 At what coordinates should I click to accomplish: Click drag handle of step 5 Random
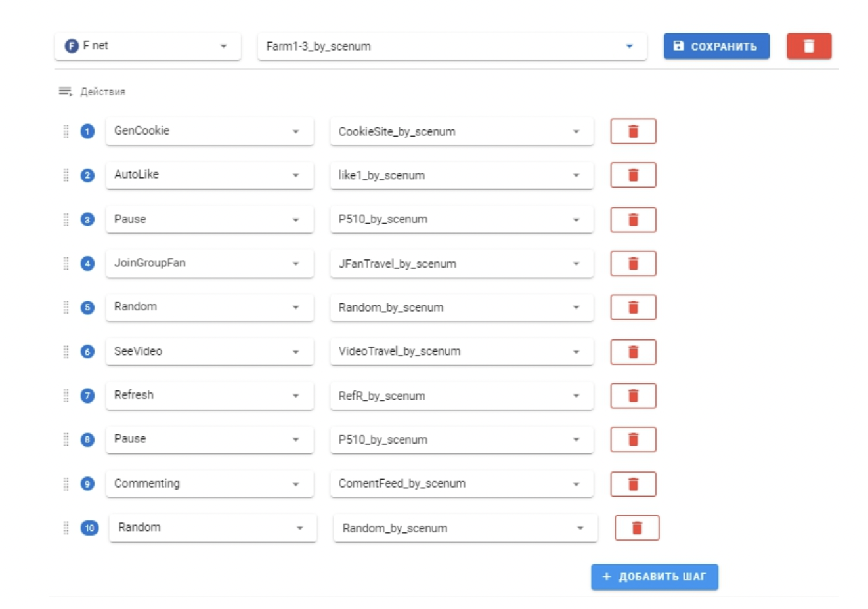[66, 307]
